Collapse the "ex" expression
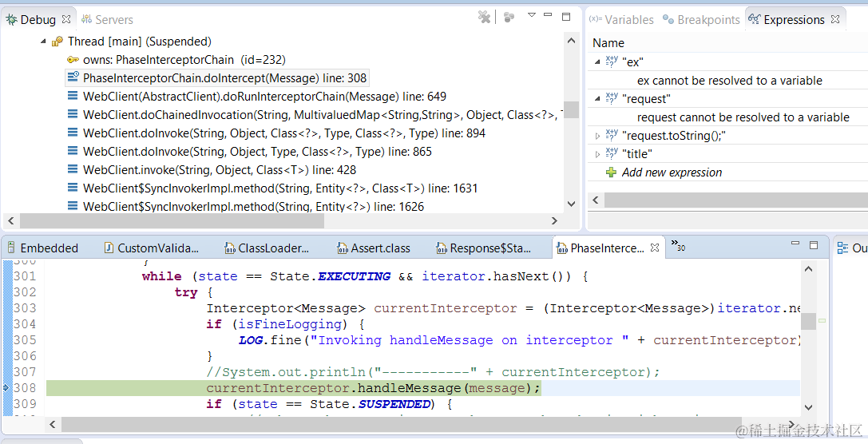The width and height of the screenshot is (868, 444). point(597,62)
